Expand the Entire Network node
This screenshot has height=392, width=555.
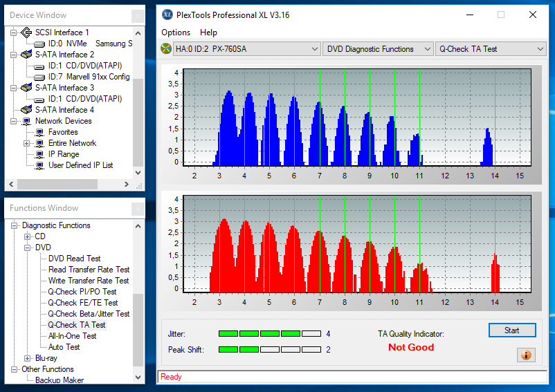tap(26, 144)
